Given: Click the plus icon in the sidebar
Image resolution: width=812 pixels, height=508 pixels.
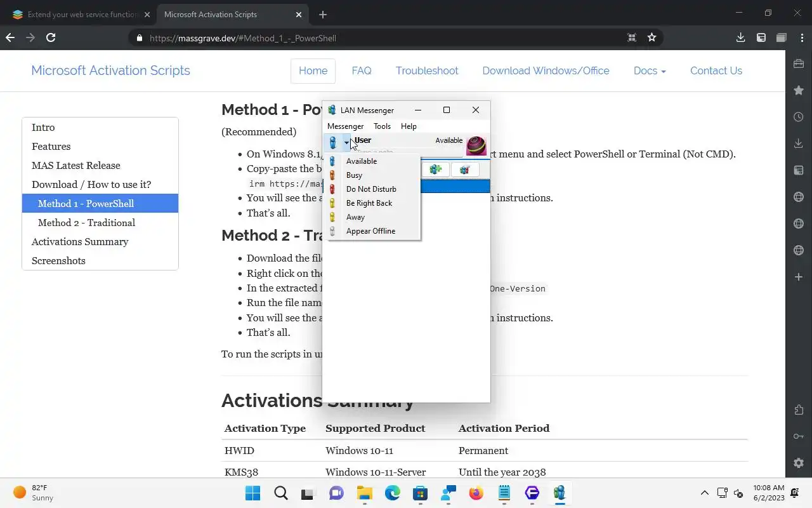Looking at the screenshot, I should [x=799, y=277].
